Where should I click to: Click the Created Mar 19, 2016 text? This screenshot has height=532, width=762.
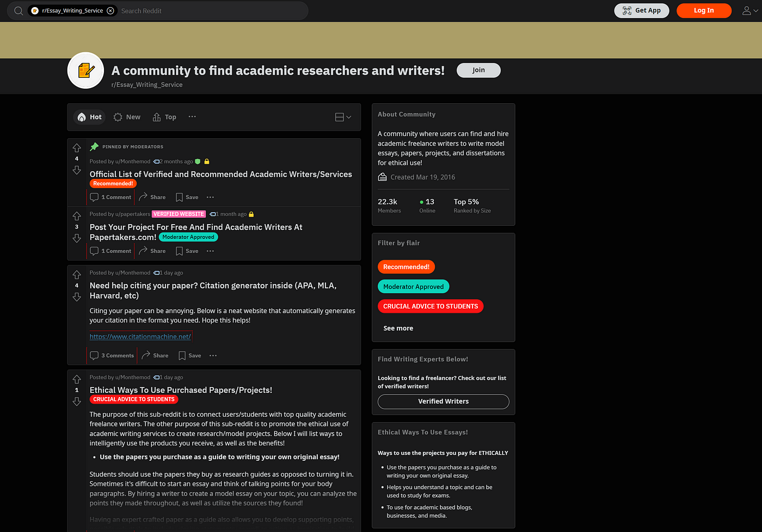pos(422,177)
